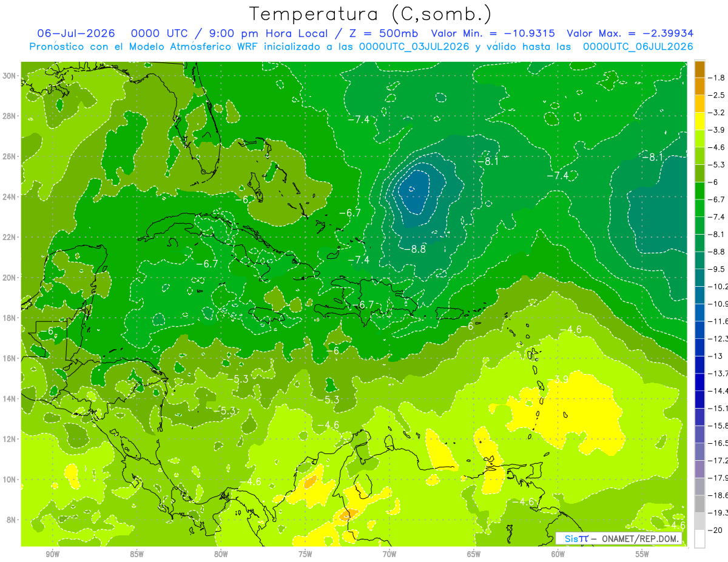728x562 pixels.
Task: Pick the yellow colorbar swatch between -3.2 and -3.9
Action: click(699, 121)
